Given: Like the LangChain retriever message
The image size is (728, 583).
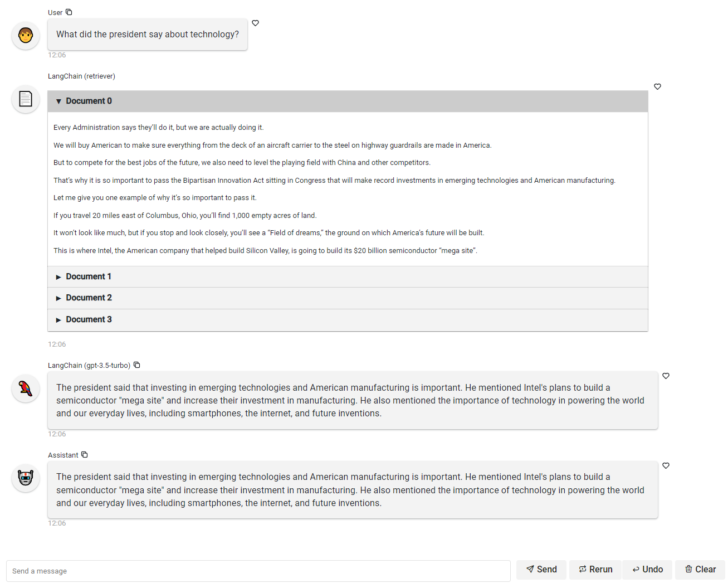Looking at the screenshot, I should pyautogui.click(x=658, y=86).
